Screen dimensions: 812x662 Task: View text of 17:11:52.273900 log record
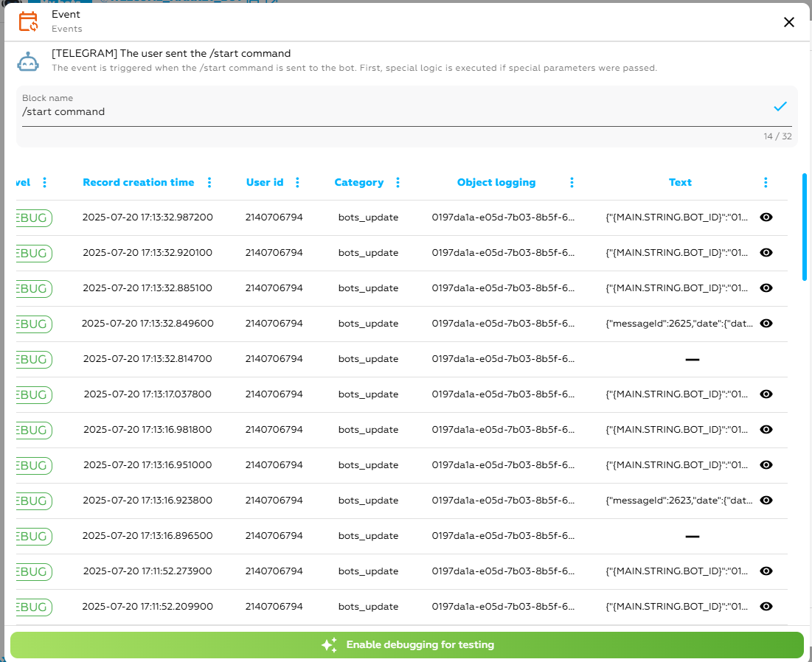766,571
